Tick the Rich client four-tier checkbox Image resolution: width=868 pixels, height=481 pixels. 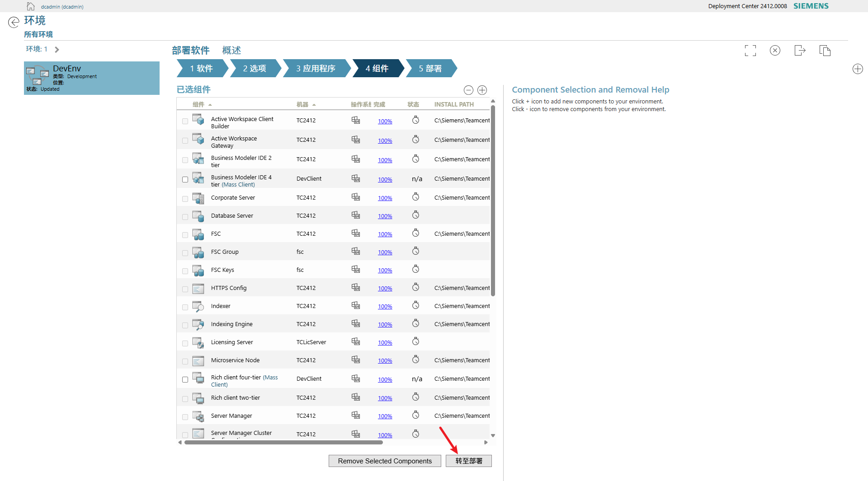[185, 380]
